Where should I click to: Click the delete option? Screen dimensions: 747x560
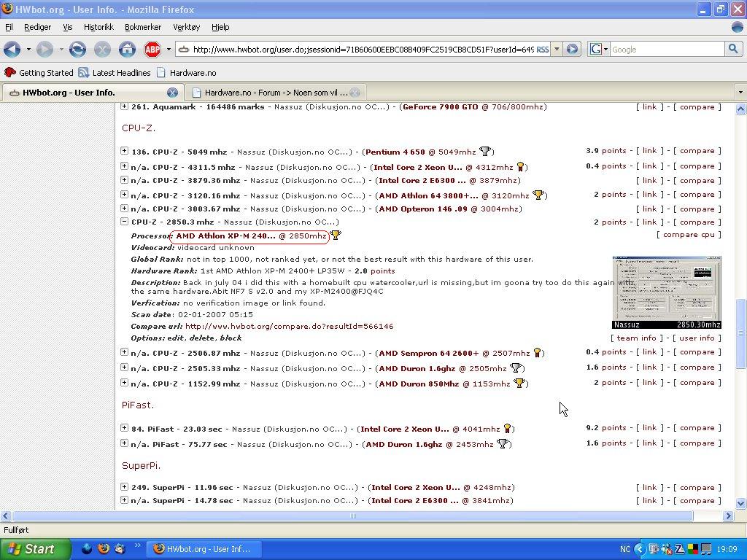click(203, 338)
